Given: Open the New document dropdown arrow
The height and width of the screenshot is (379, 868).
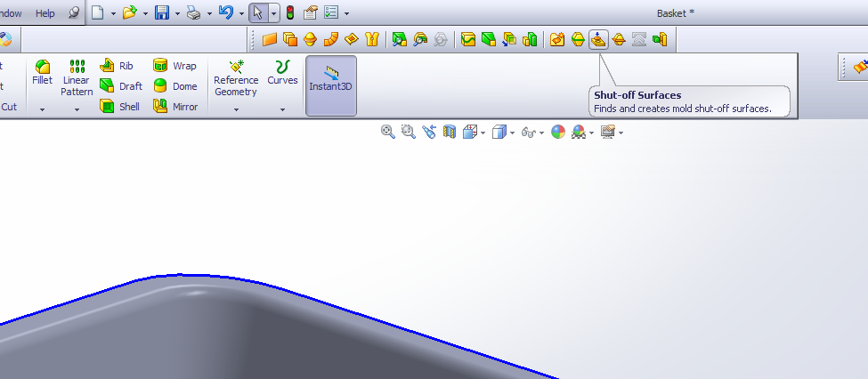Looking at the screenshot, I should [x=113, y=13].
